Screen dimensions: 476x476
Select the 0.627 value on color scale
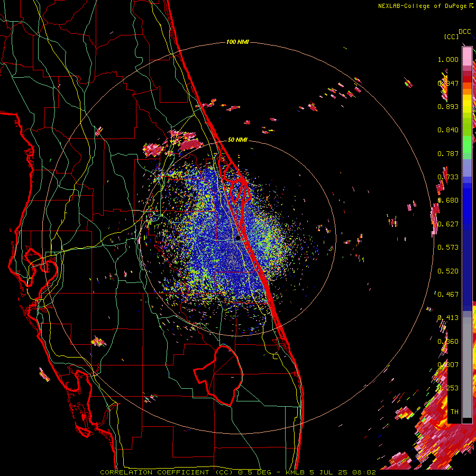coord(448,224)
